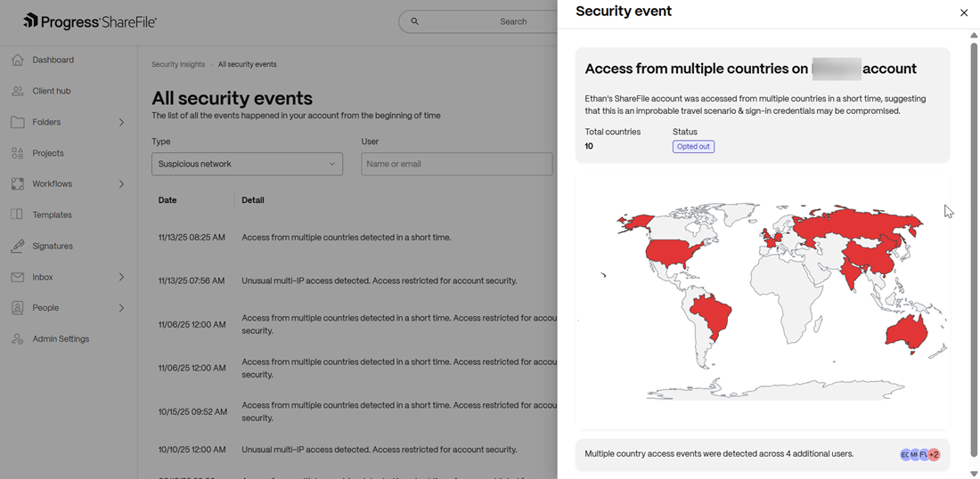Image resolution: width=980 pixels, height=479 pixels.
Task: Click the Progress ShareFile logo
Action: (x=90, y=21)
